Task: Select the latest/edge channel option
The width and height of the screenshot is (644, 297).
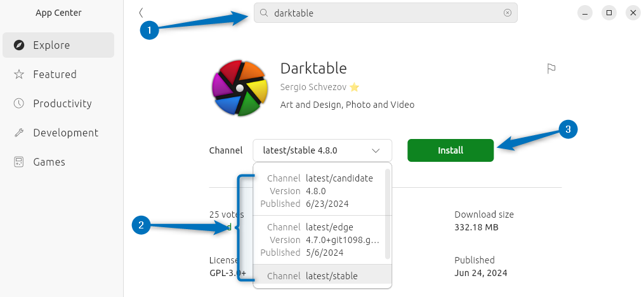Action: pyautogui.click(x=319, y=239)
